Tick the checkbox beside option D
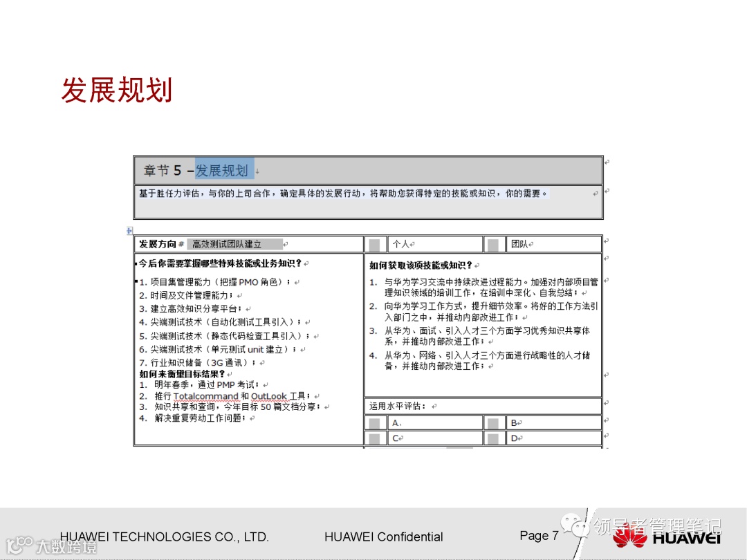The height and width of the screenshot is (560, 747). [494, 438]
